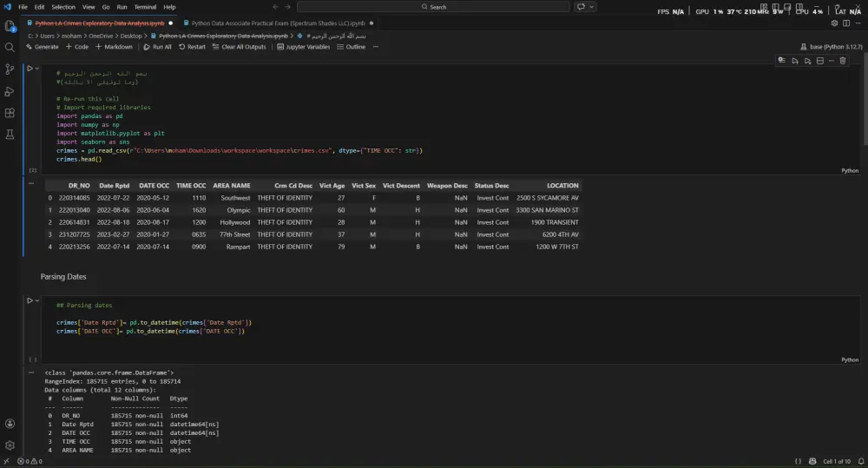Viewport: 868px width, 468px height.
Task: Open Jupyter Variables panel
Action: pos(303,47)
